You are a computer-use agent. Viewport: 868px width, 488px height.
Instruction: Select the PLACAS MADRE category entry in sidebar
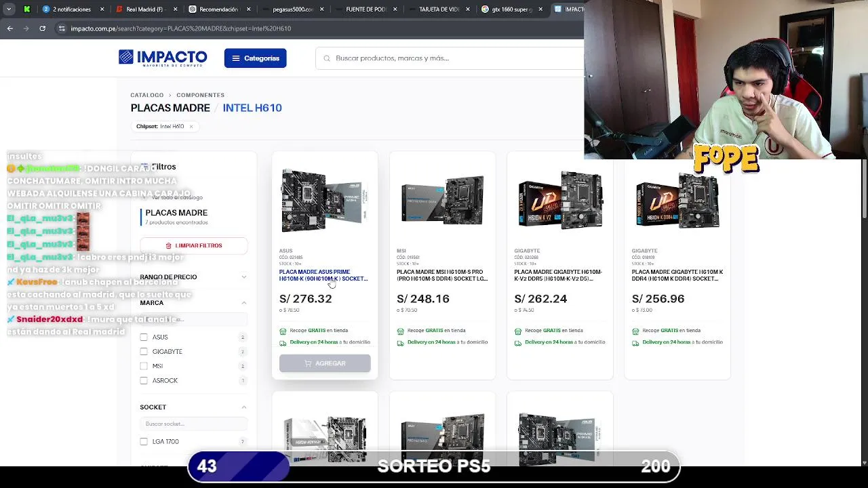(x=176, y=213)
